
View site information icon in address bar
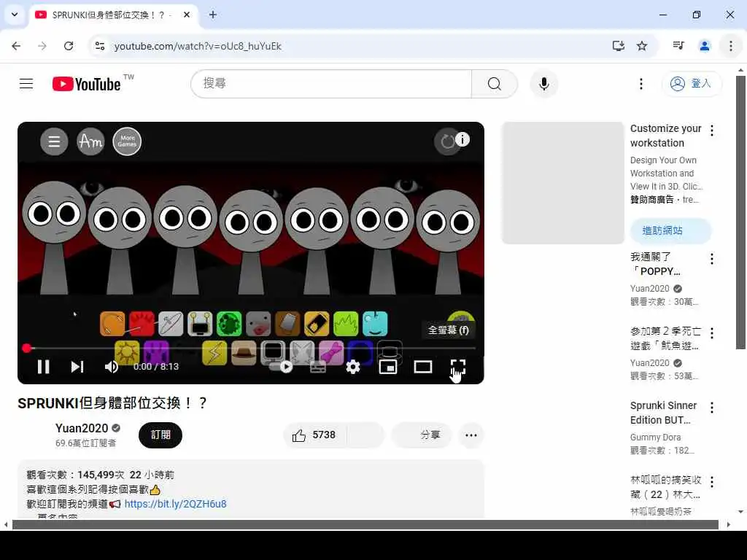(100, 46)
